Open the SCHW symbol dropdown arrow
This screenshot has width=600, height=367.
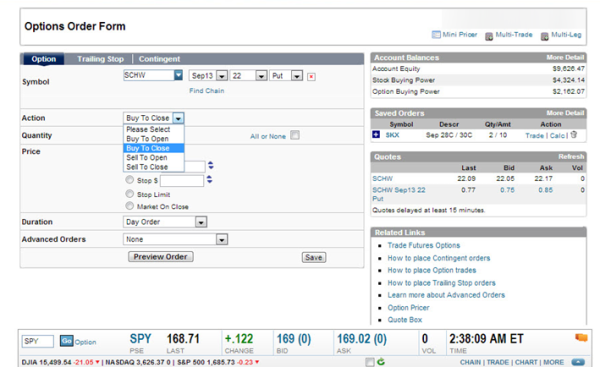178,75
